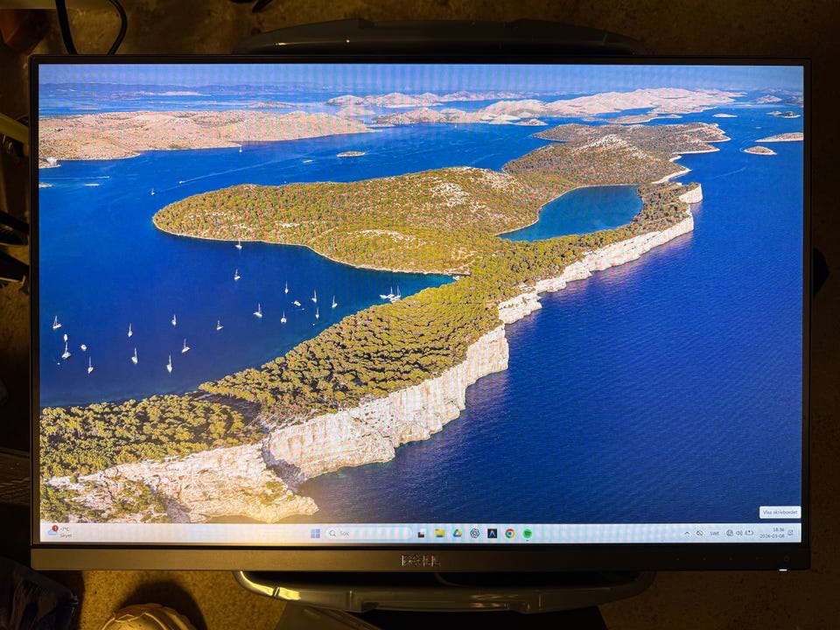
Task: Switch to the running Spotify app
Action: 528,533
